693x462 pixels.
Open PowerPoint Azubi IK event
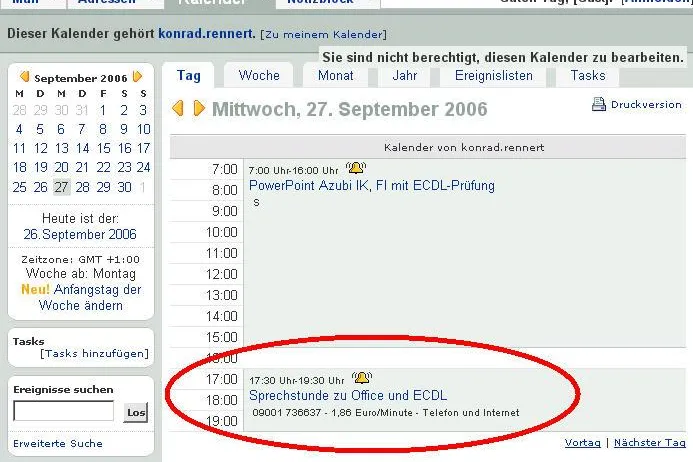tap(372, 186)
